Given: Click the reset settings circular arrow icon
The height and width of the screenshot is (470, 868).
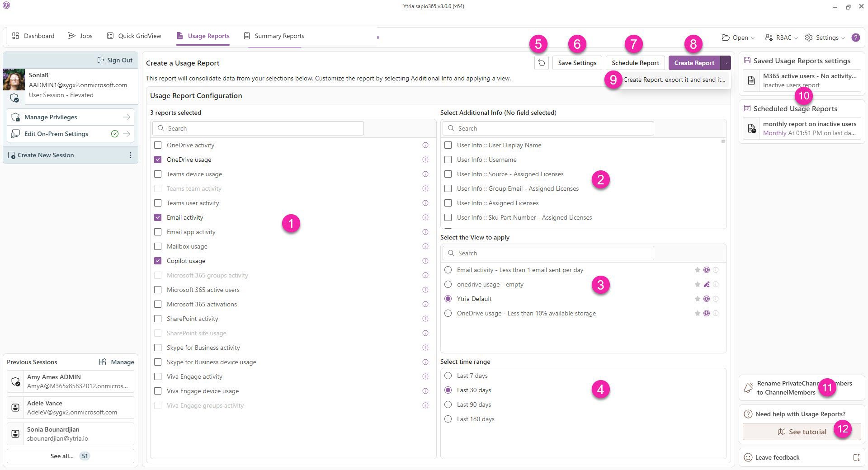Looking at the screenshot, I should [541, 63].
